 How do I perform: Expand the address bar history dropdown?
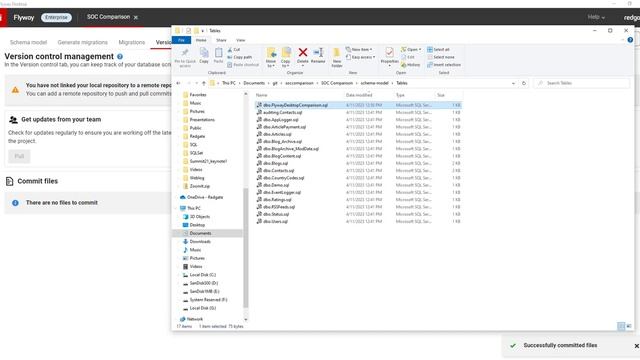(x=513, y=83)
